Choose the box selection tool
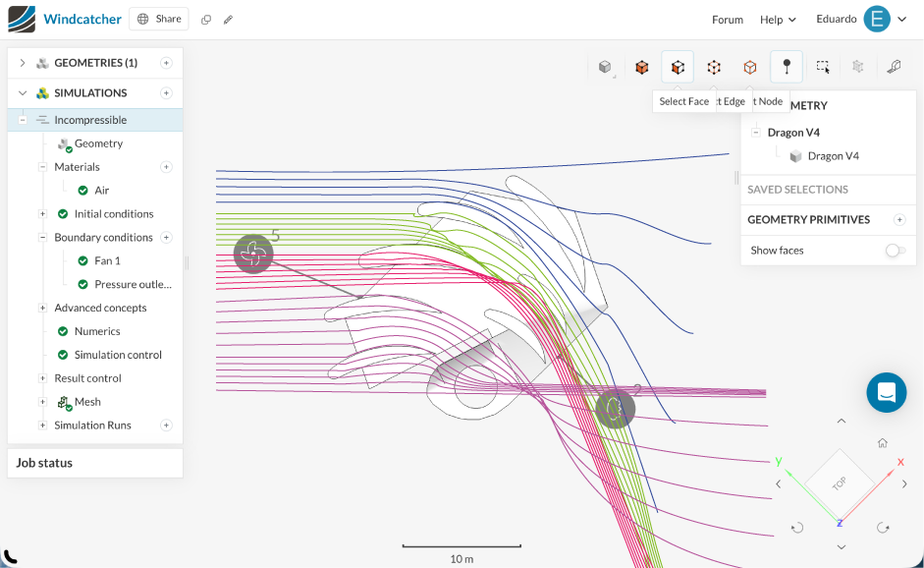Image resolution: width=924 pixels, height=568 pixels. tap(823, 67)
